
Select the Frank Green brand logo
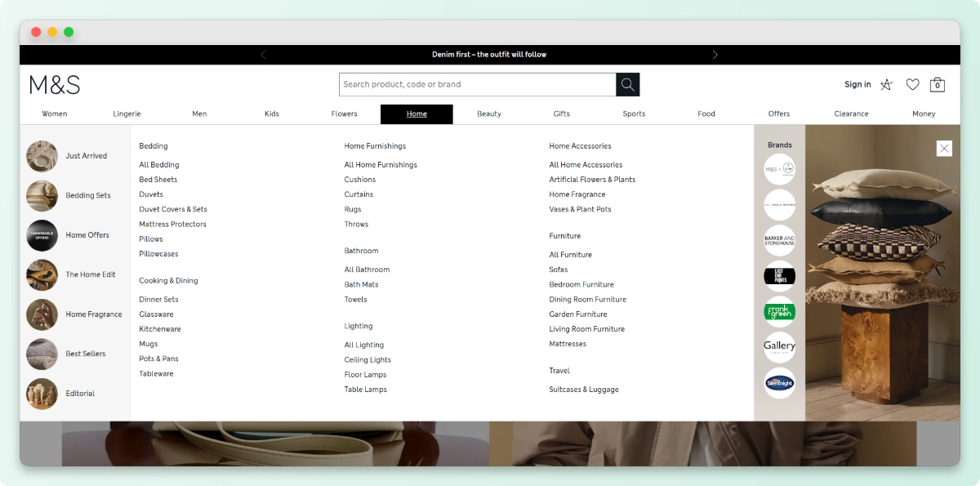[779, 311]
